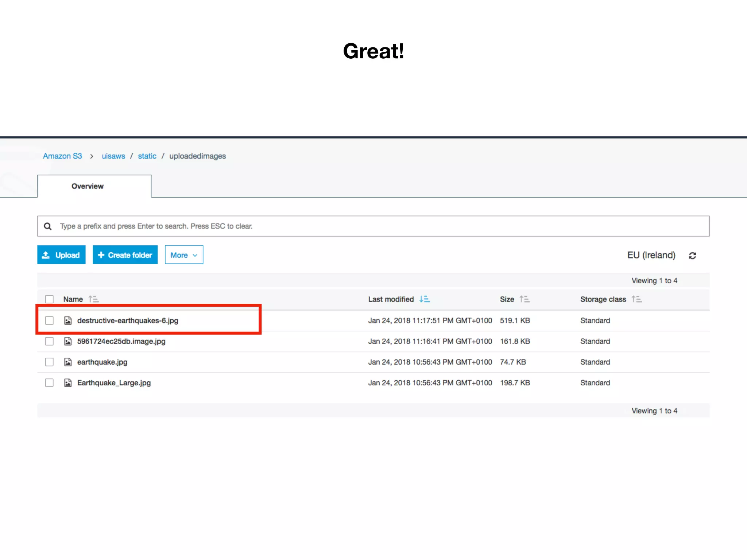Click the Storage class sort icon
Viewport: 747px width, 560px height.
click(636, 299)
